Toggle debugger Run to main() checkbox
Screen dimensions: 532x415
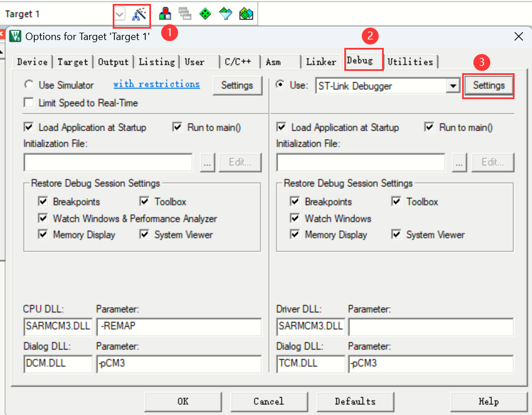point(429,127)
